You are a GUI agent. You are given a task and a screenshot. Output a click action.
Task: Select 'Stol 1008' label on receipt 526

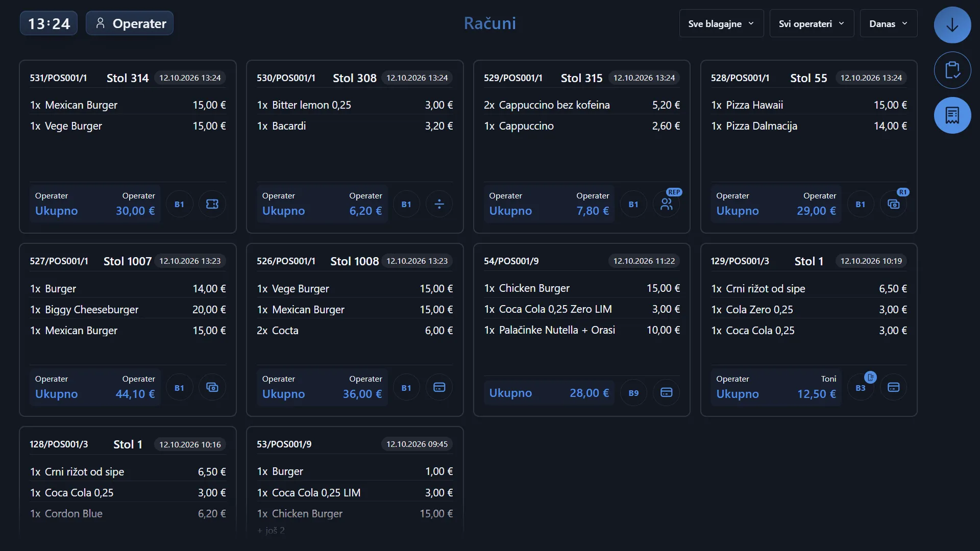(355, 261)
